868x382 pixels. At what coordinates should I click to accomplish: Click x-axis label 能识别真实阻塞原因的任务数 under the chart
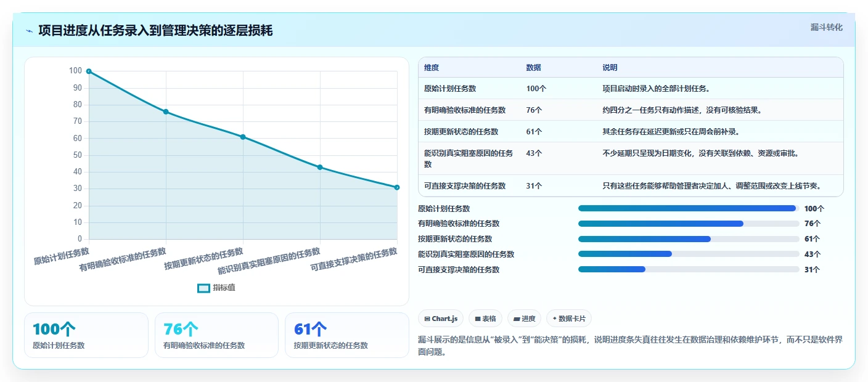pos(269,261)
